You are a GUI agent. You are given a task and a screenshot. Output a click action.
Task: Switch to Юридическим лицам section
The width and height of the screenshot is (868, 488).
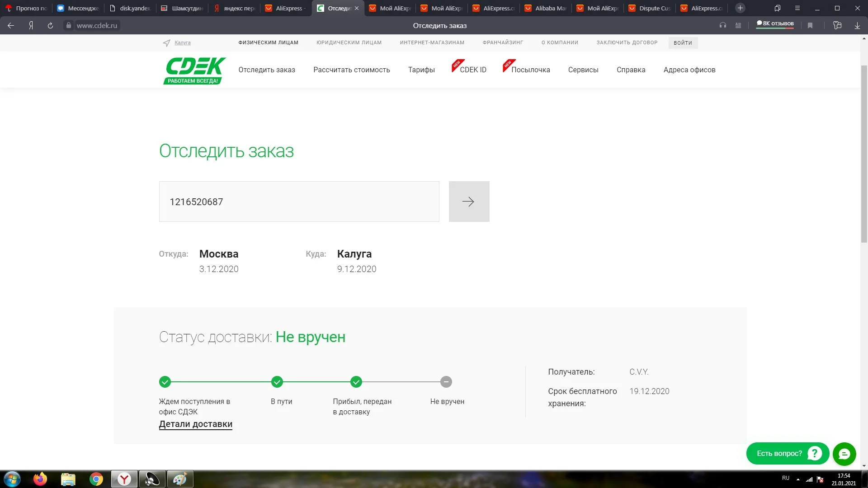349,42
